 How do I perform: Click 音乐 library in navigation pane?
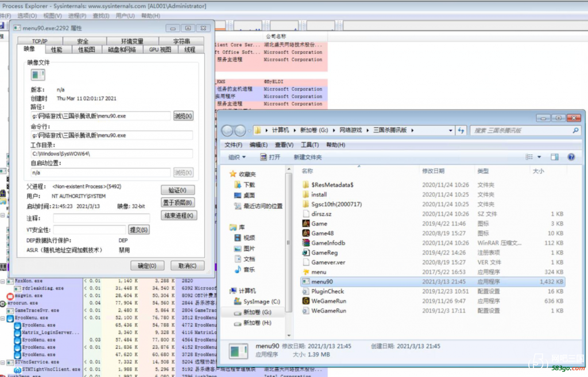(249, 270)
